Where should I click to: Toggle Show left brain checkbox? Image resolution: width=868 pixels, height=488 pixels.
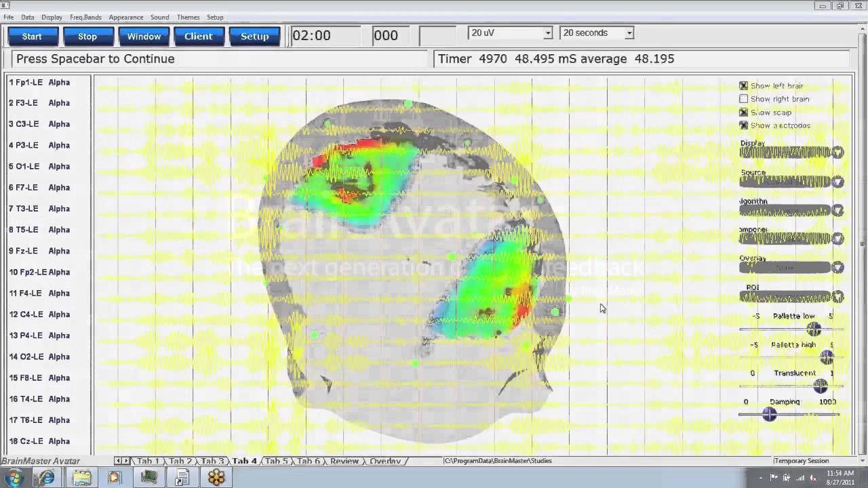[x=743, y=86]
